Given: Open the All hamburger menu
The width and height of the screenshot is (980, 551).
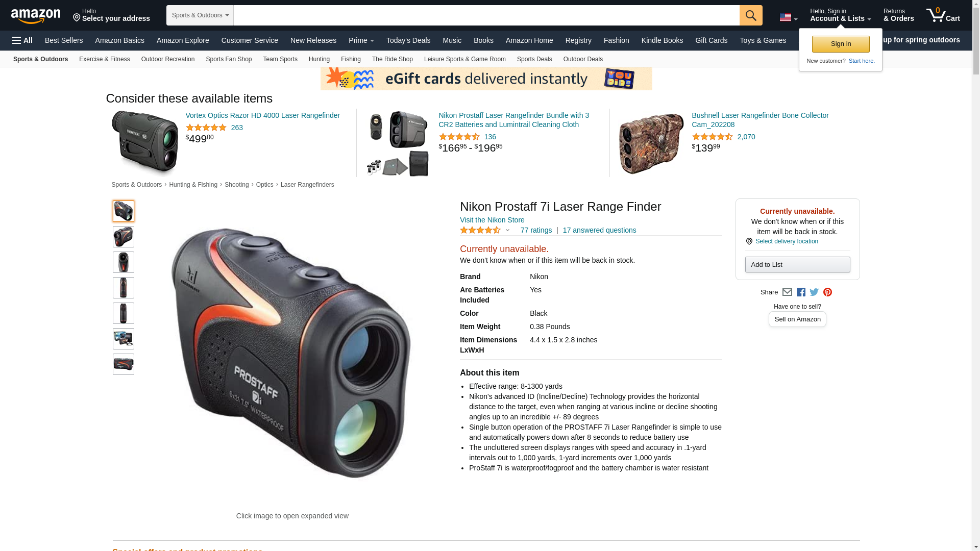Looking at the screenshot, I should [x=22, y=40].
